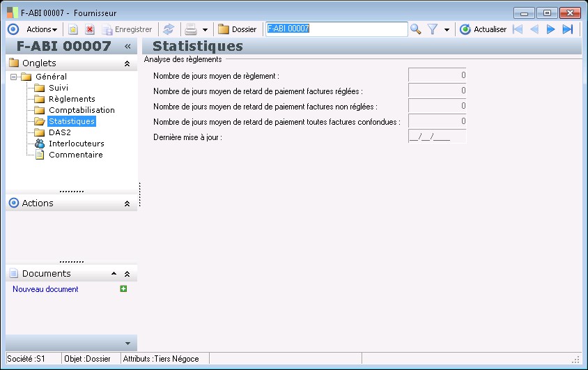Open the Règlements tab

pos(72,99)
